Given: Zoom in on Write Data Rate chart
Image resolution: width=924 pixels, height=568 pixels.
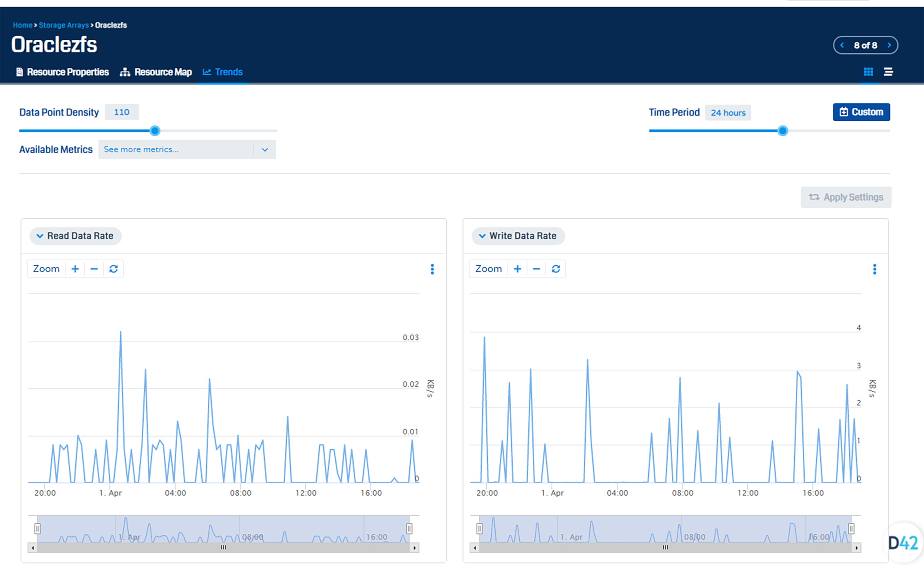Looking at the screenshot, I should (x=517, y=269).
